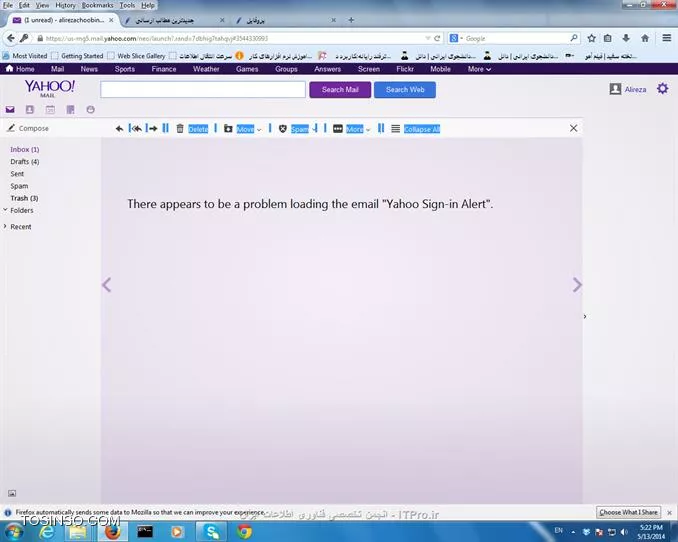Click the Firefox bookmark star icon
This screenshot has height=542, width=678.
592,38
